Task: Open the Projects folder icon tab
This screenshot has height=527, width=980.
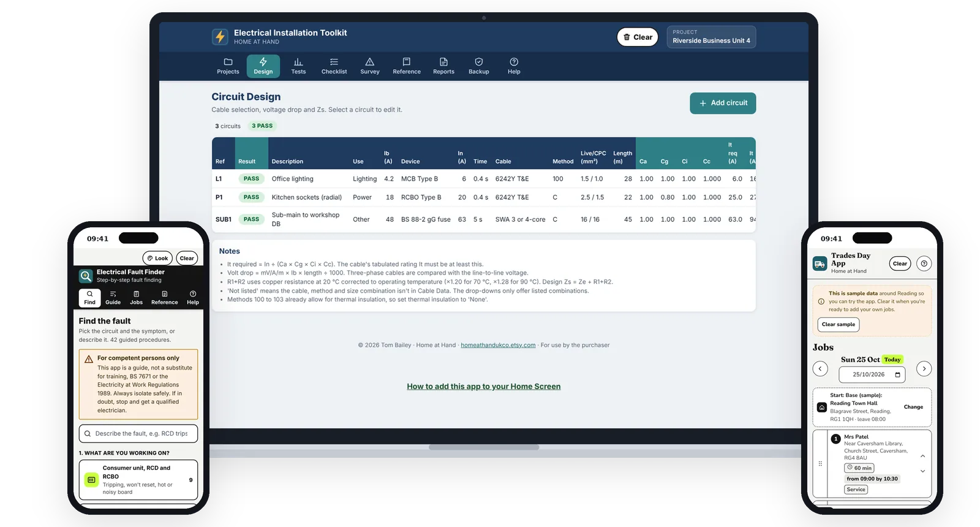Action: pos(228,66)
